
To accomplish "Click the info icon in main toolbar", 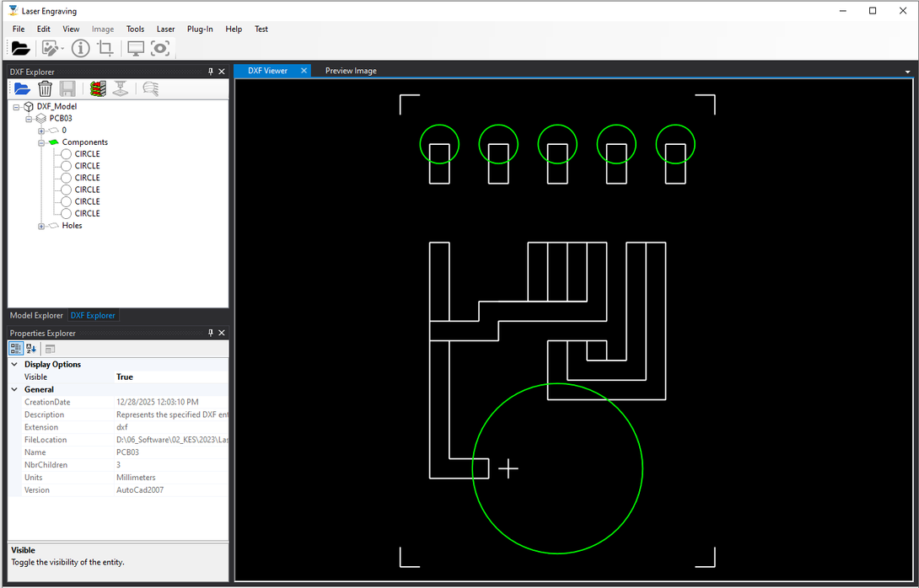I will (x=80, y=49).
